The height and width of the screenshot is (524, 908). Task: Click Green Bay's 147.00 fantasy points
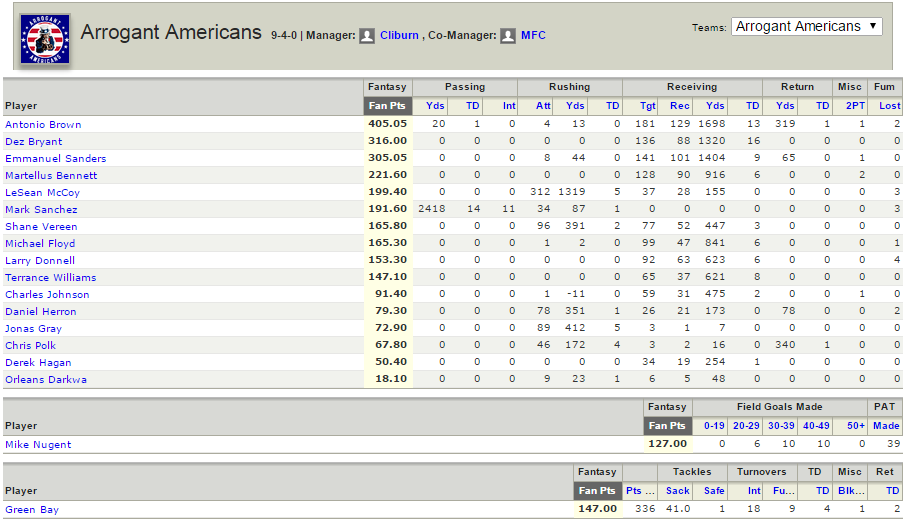tap(597, 508)
